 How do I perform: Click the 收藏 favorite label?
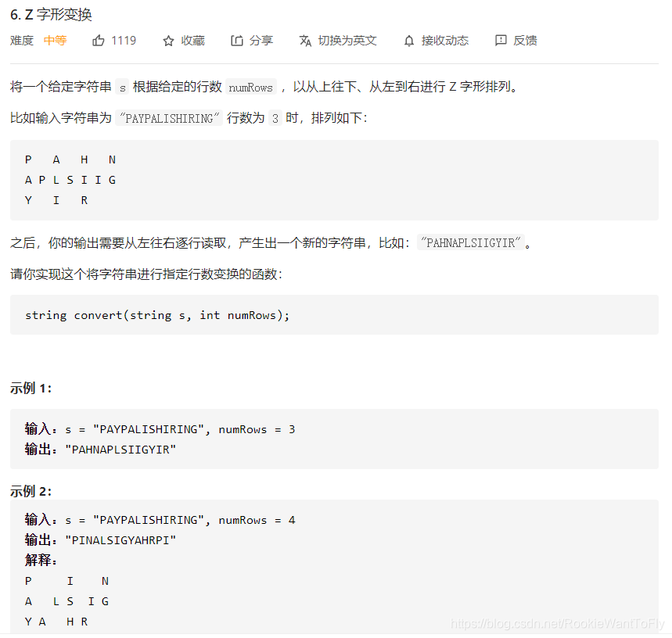pyautogui.click(x=193, y=40)
